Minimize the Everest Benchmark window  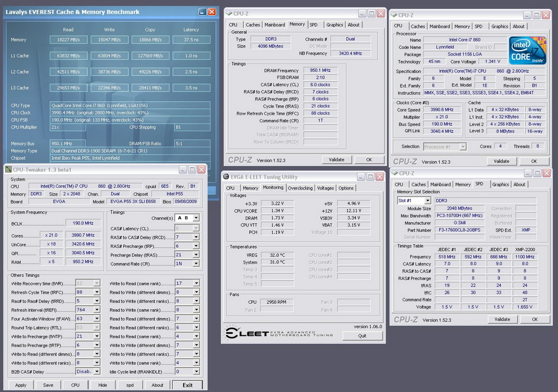click(x=202, y=12)
